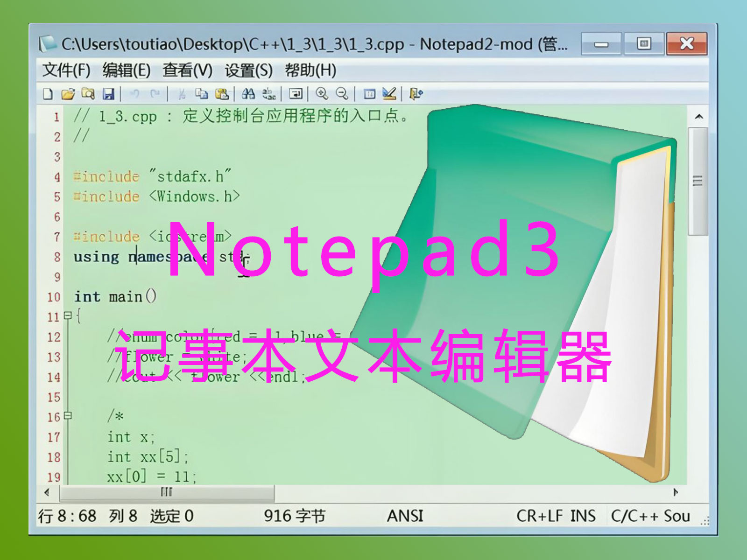Click the New document toolbar icon
Screen dimensions: 747x560
(47, 94)
